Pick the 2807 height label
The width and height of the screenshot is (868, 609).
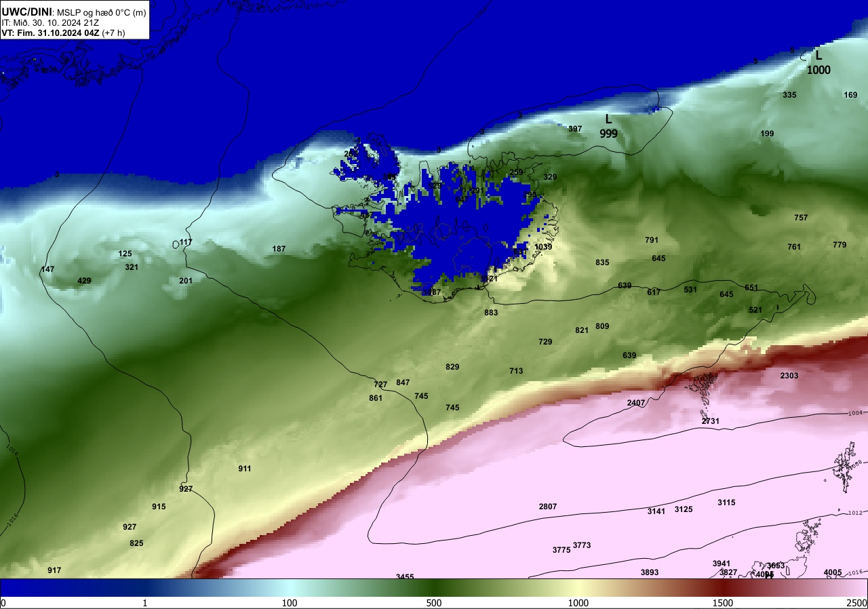click(547, 507)
